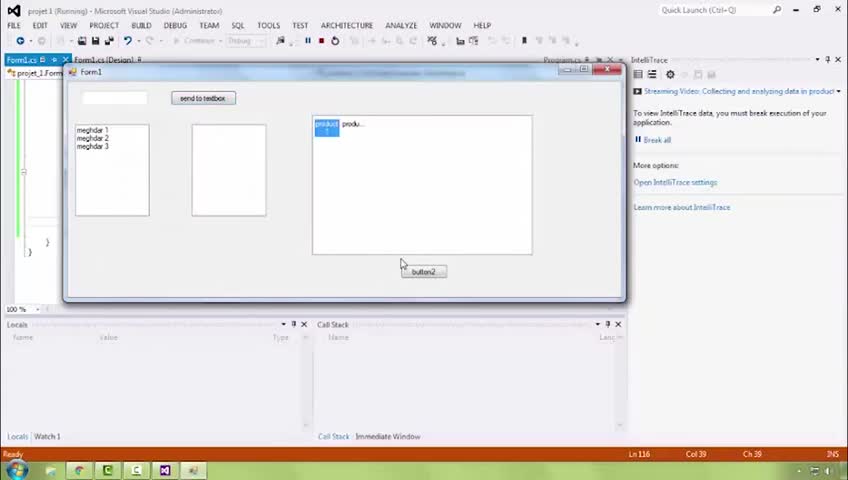Pin the Locals panel

tap(294, 324)
